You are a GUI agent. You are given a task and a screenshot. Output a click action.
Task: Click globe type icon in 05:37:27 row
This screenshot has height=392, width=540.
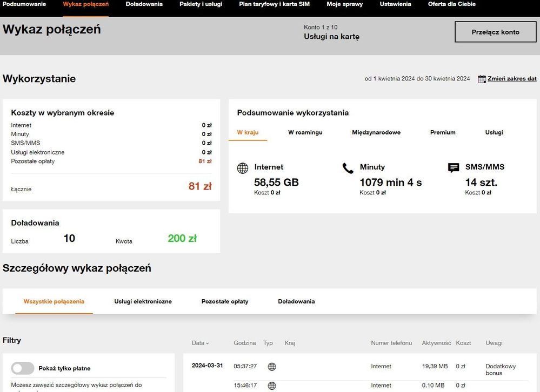coord(272,367)
